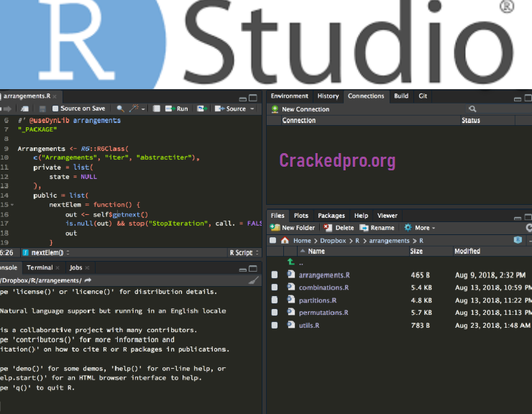Open the code tools wand dropdown arrow
The image size is (532, 414).
(143, 109)
